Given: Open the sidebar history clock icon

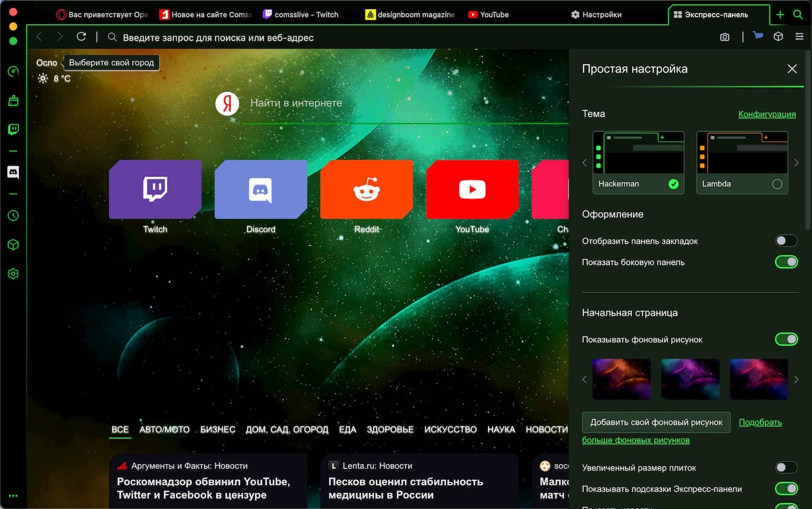Looking at the screenshot, I should click(x=14, y=216).
